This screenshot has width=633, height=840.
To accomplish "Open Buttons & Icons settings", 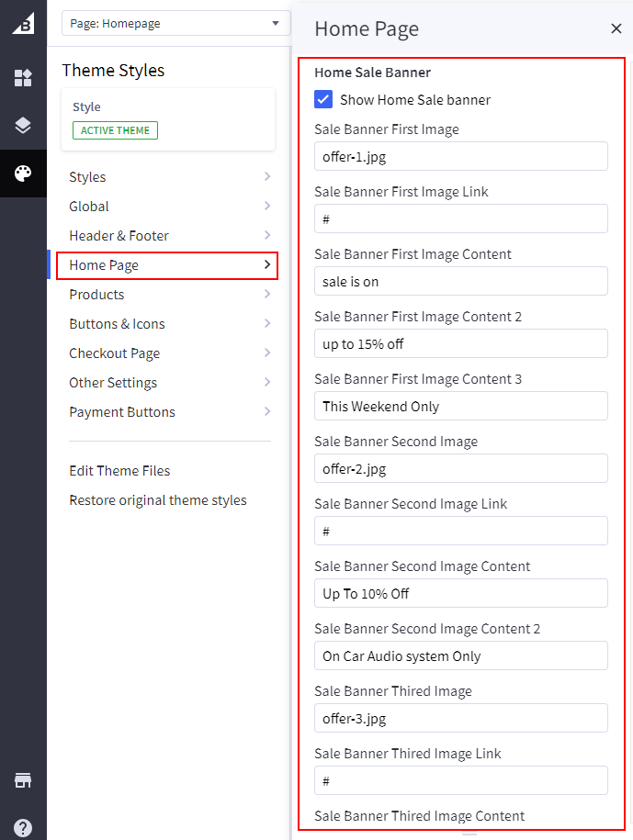I will (170, 324).
